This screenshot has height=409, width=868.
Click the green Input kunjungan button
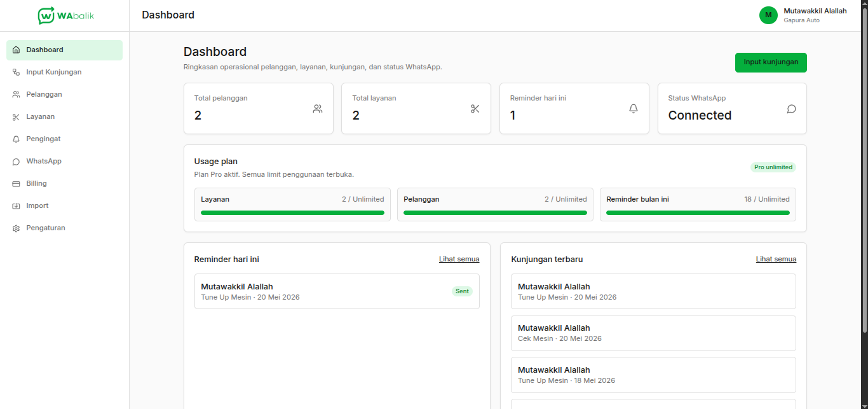pos(771,62)
